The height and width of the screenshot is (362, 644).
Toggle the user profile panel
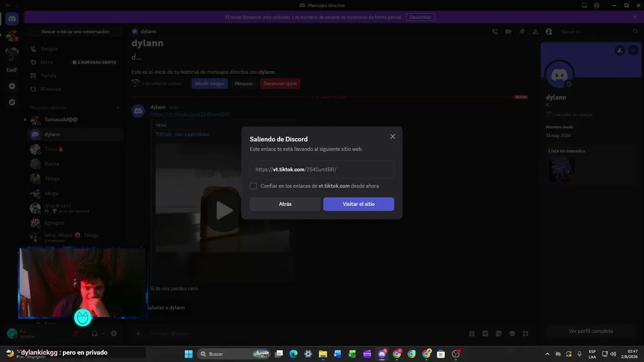[549, 32]
